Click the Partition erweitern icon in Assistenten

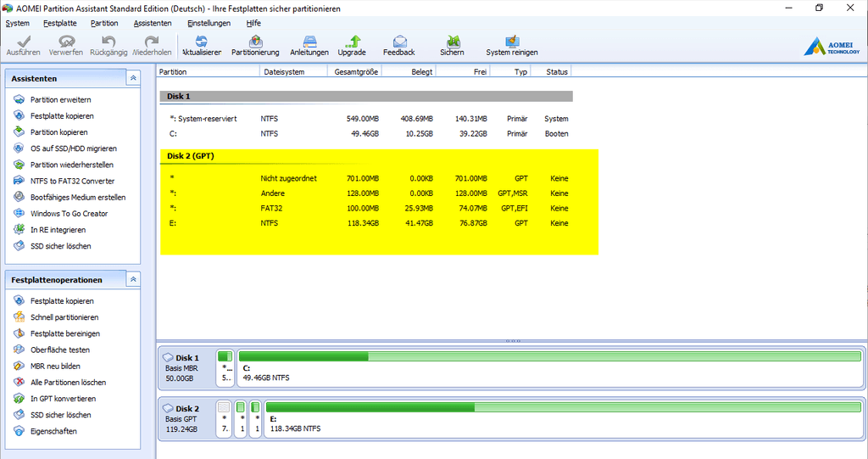(x=19, y=100)
